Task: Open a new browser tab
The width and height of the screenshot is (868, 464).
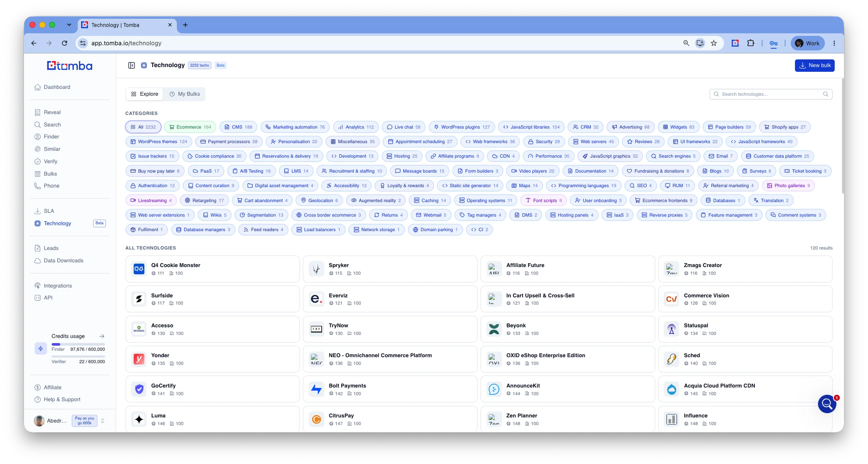Action: click(185, 25)
